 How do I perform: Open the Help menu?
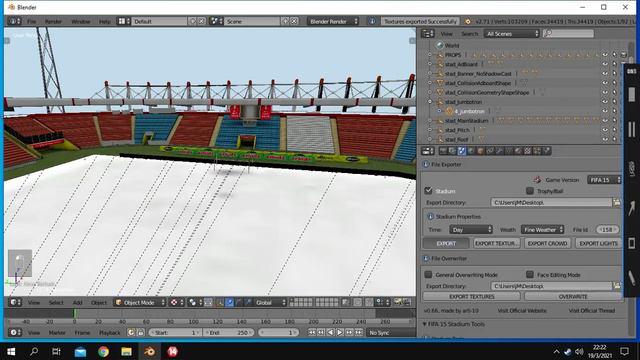[104, 21]
